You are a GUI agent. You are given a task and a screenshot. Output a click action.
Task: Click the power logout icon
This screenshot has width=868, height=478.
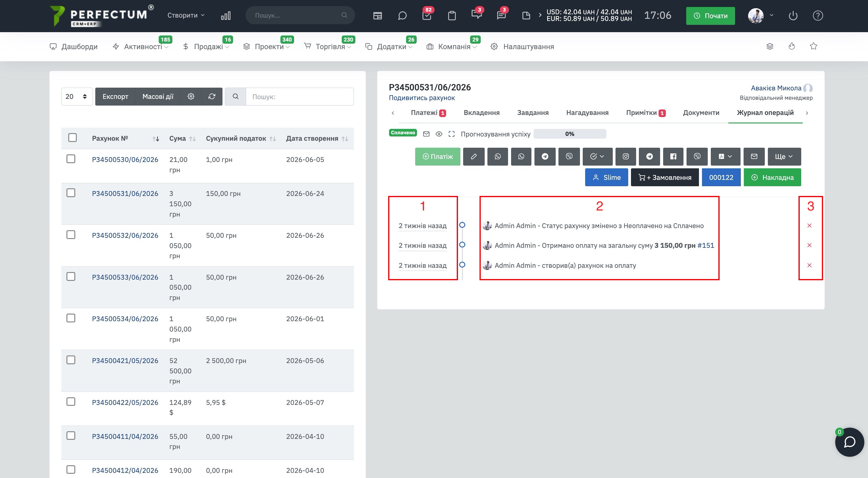tap(793, 15)
